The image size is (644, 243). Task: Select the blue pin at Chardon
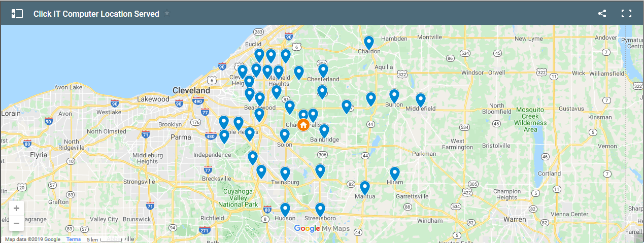coord(369,42)
